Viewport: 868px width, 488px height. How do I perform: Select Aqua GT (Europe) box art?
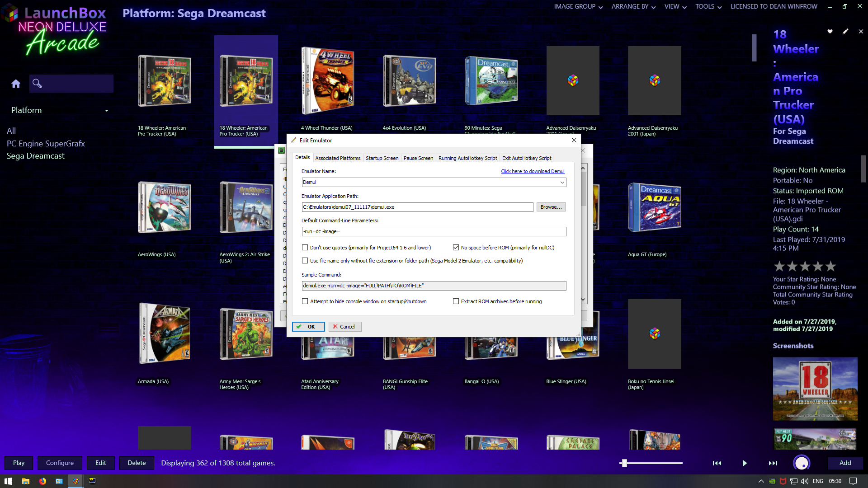[654, 207]
